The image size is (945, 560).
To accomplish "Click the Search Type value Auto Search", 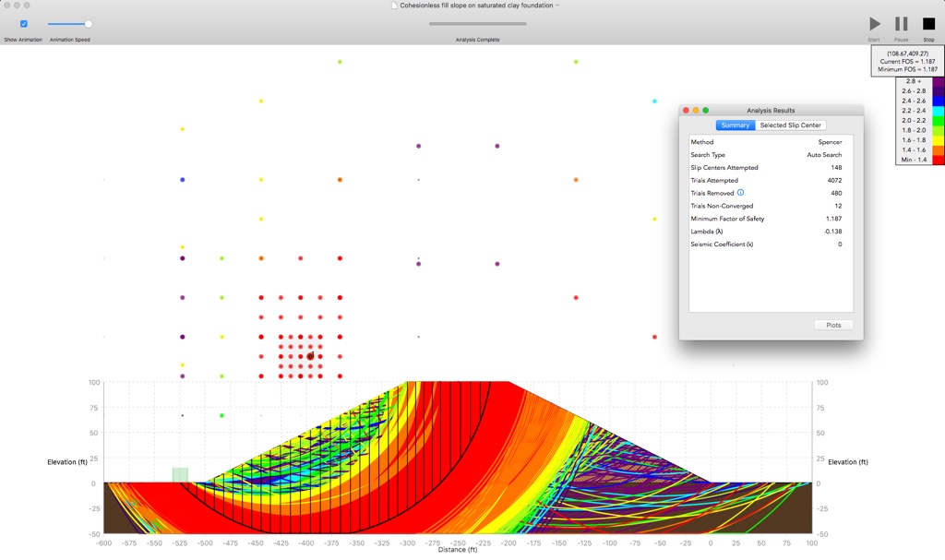I will click(x=824, y=155).
